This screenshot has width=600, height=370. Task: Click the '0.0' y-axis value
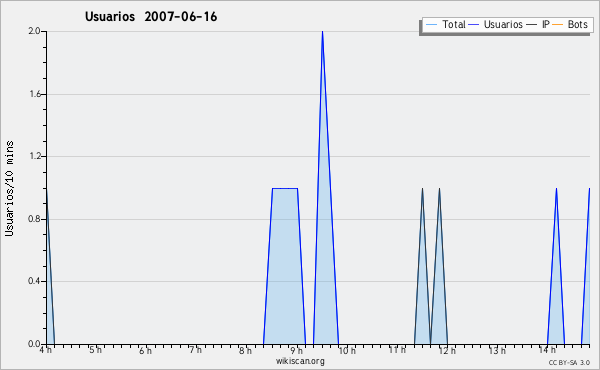point(34,344)
